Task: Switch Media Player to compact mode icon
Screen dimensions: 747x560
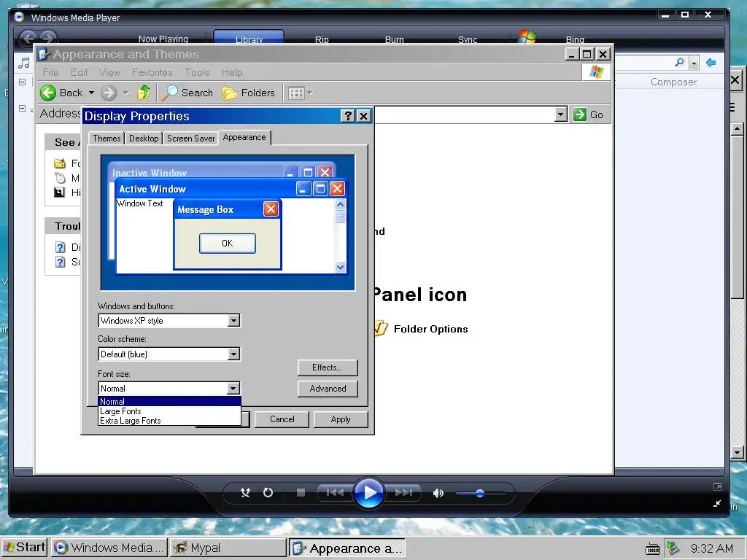Action: pos(718,503)
